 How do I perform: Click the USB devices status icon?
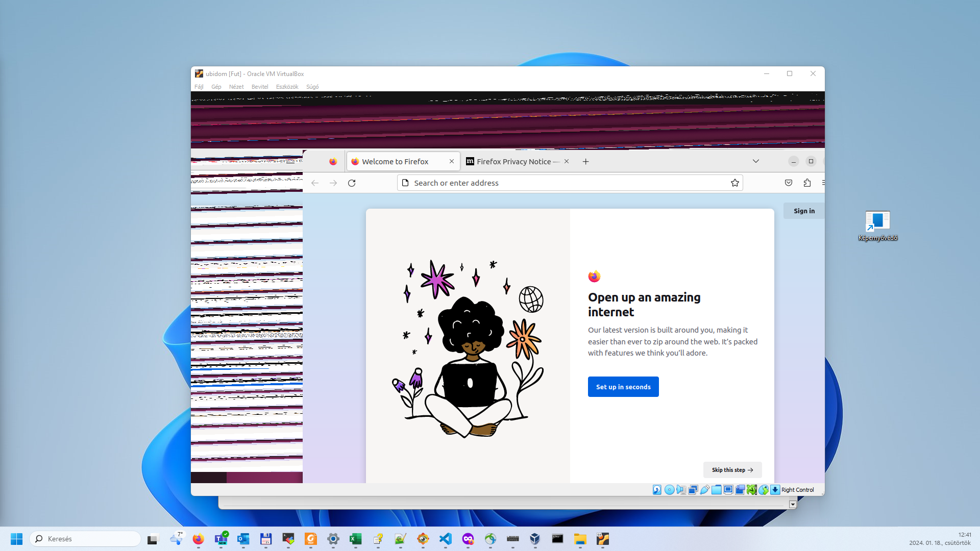click(705, 490)
